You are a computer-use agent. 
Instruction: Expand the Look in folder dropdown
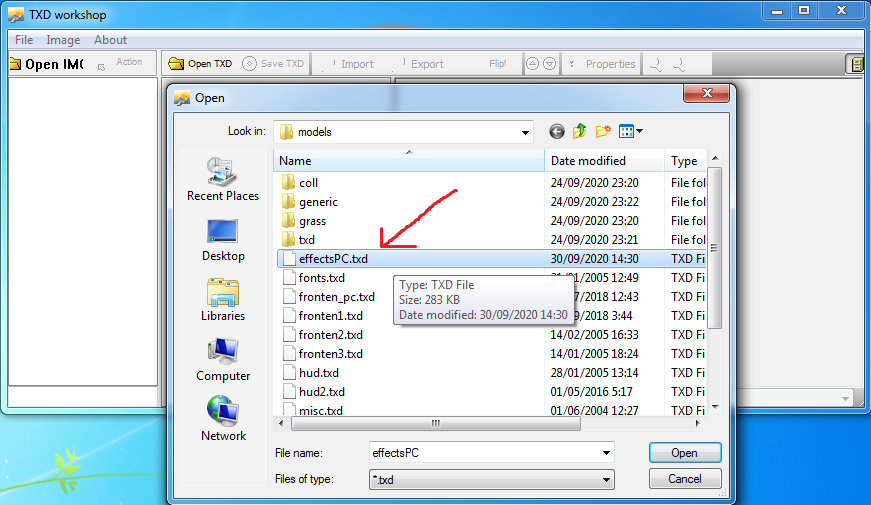[525, 132]
